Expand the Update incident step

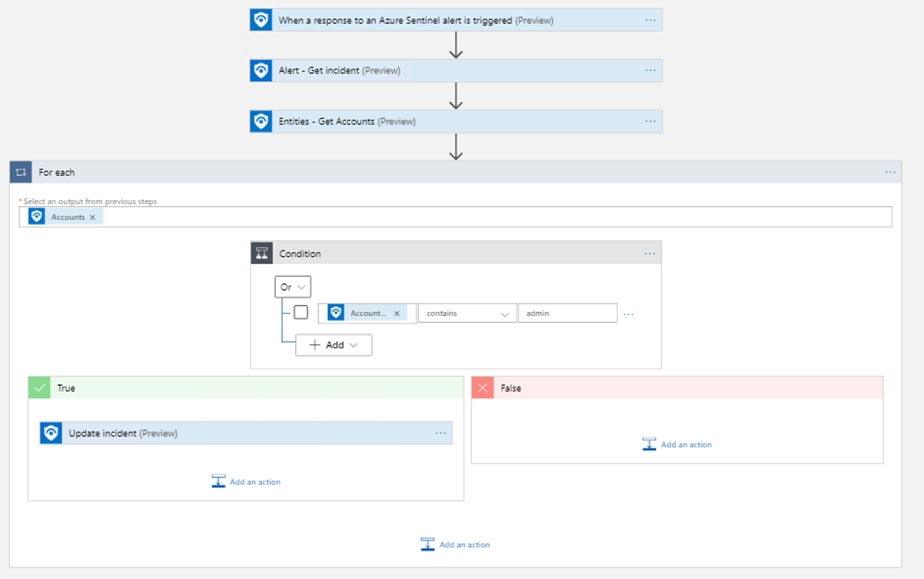(246, 433)
